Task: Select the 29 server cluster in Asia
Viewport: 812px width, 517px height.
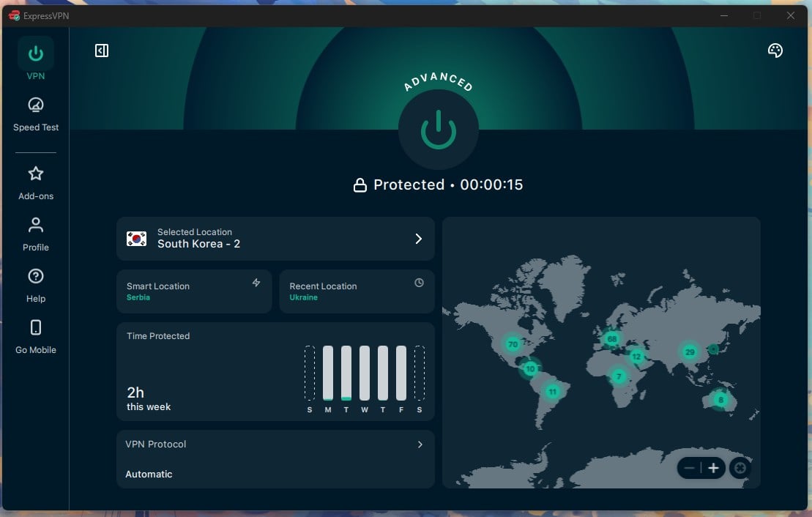Action: click(x=690, y=352)
